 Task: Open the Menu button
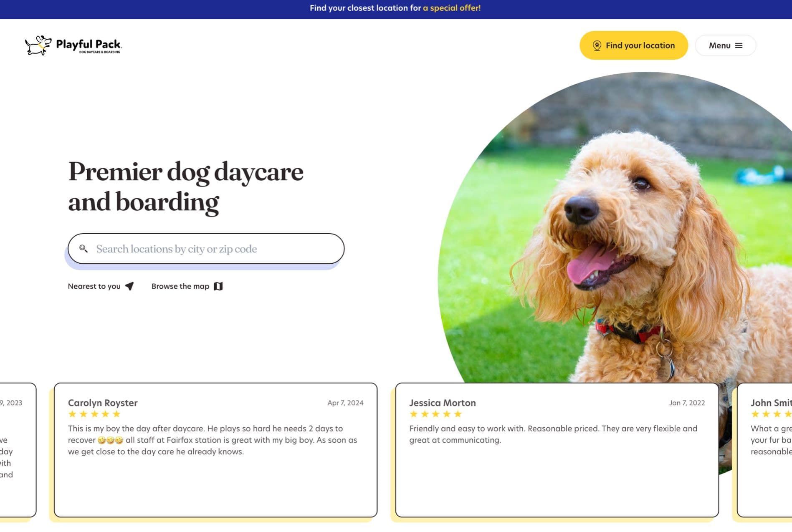pyautogui.click(x=725, y=45)
